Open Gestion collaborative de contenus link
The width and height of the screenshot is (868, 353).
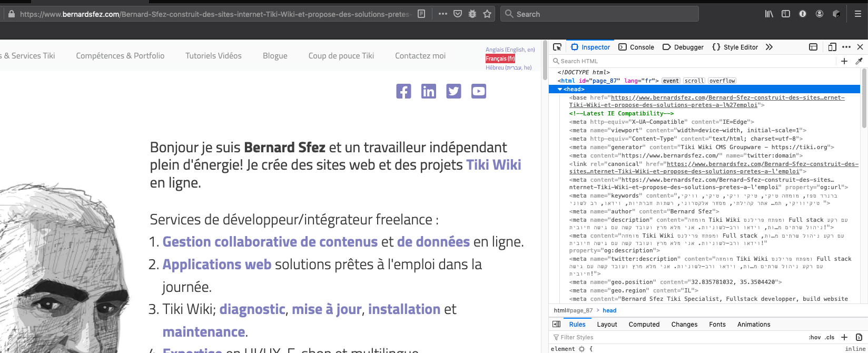coord(270,242)
